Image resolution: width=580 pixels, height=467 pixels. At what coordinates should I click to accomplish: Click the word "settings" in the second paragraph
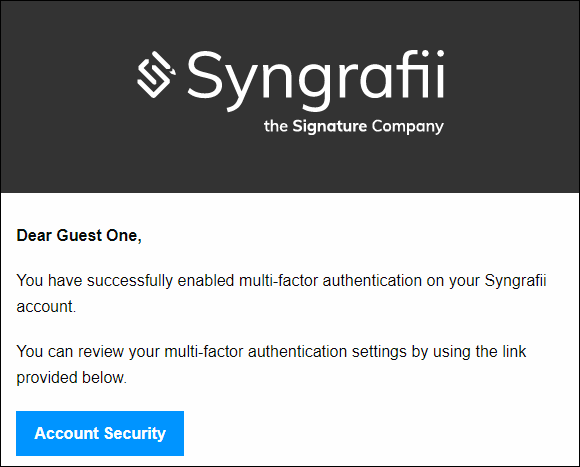pyautogui.click(x=379, y=352)
